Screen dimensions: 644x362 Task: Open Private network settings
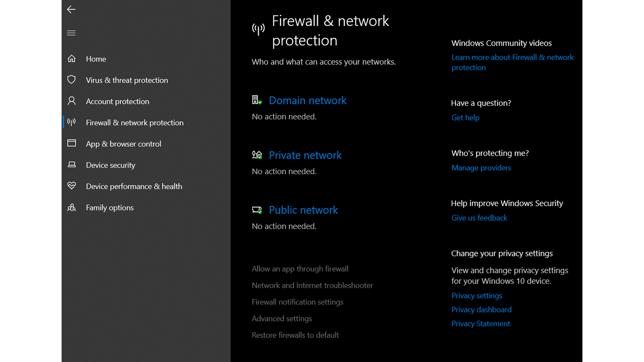pyautogui.click(x=305, y=155)
